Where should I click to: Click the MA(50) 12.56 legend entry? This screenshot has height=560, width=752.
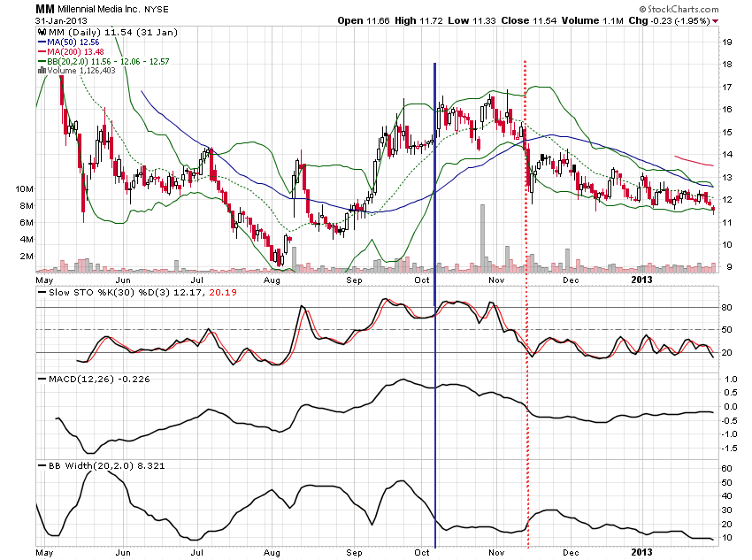73,42
